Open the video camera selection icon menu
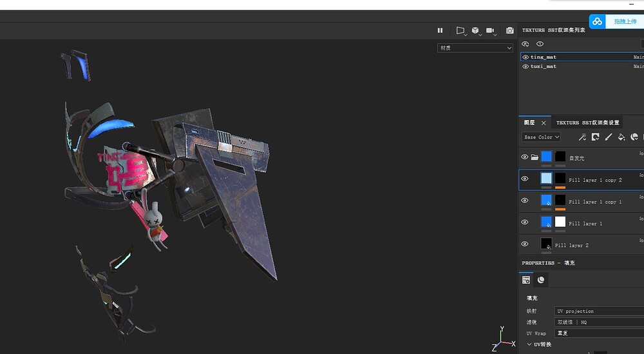644x354 pixels. click(490, 30)
